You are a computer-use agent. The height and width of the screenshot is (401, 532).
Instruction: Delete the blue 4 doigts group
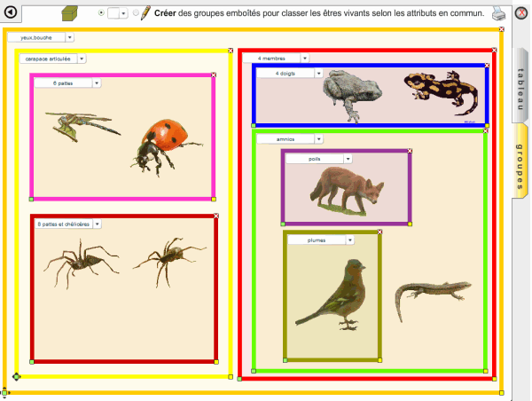coord(487,65)
